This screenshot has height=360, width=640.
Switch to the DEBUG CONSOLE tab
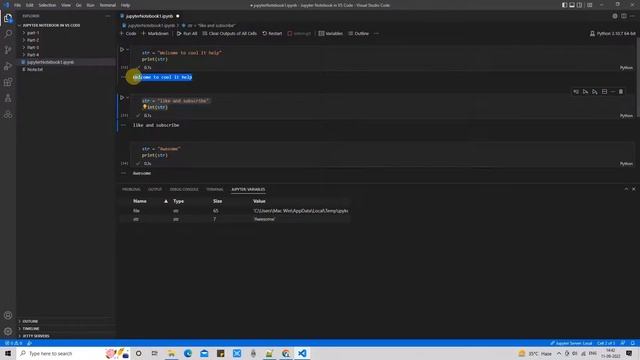coord(184,189)
